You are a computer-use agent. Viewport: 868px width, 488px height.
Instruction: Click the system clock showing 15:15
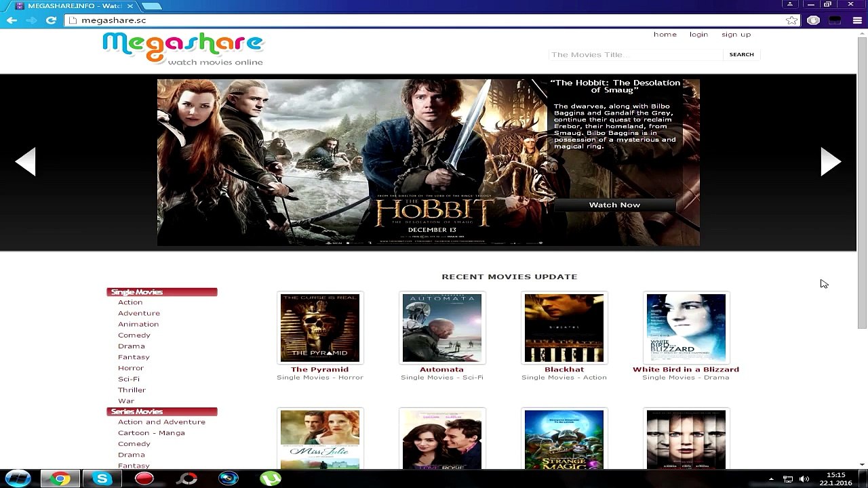click(x=837, y=479)
